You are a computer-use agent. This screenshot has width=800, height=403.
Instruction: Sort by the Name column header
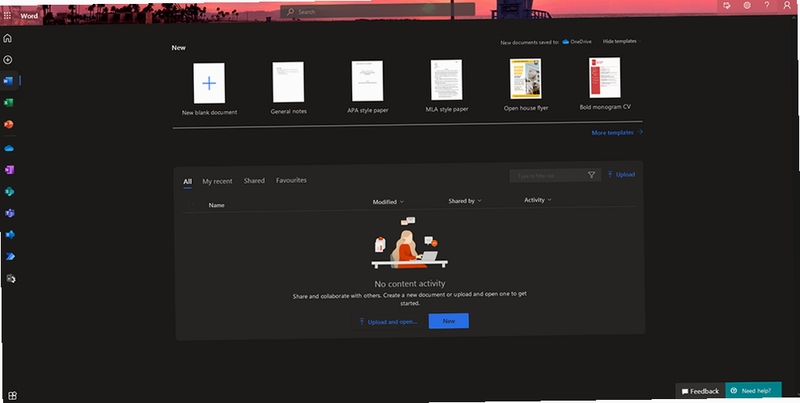coord(216,205)
